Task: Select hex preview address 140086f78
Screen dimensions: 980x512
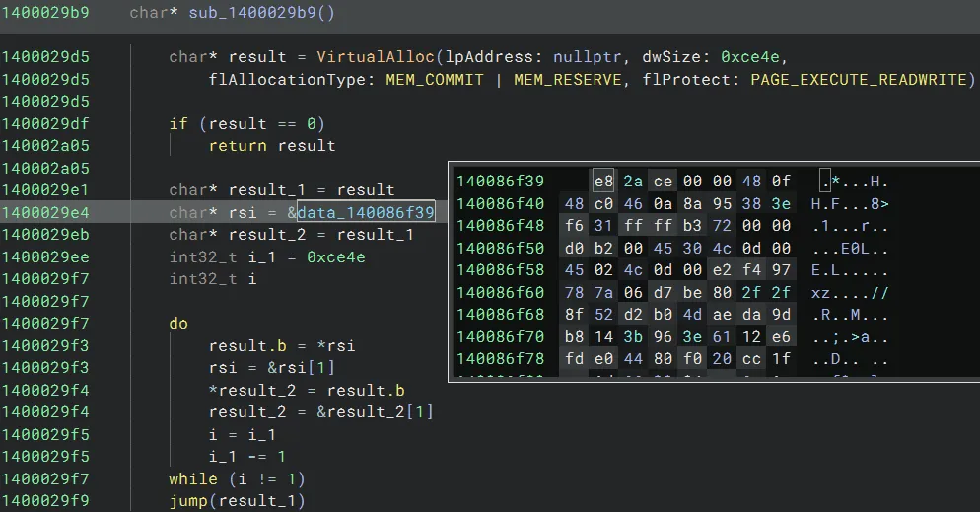Action: coord(501,359)
